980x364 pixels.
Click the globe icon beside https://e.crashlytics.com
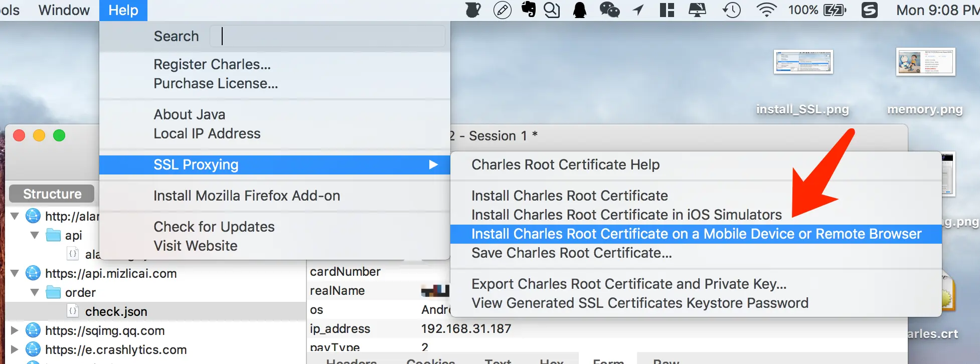click(x=33, y=349)
